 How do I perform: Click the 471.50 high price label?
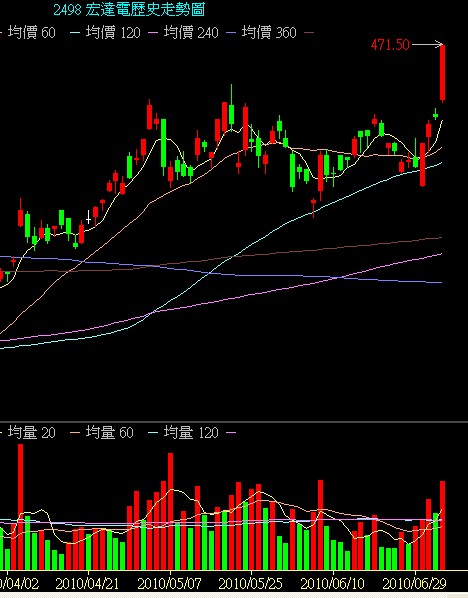[x=390, y=45]
